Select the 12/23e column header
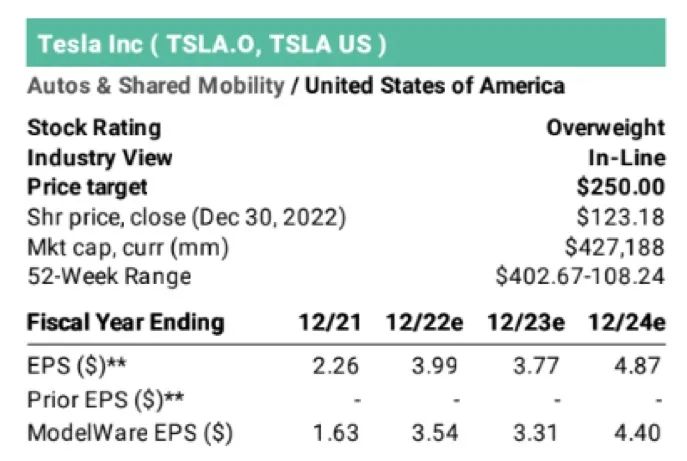687x461 pixels. pyautogui.click(x=526, y=323)
